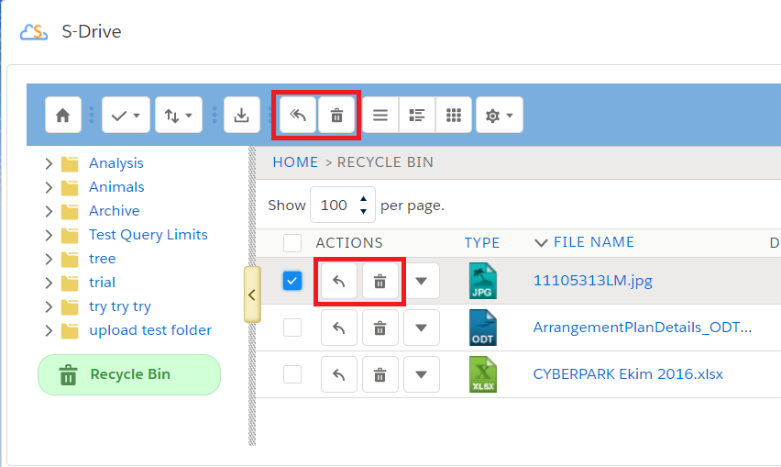Screen dimensions: 781x467
Task: Toggle the select-all checkbox in the header
Action: [x=292, y=243]
